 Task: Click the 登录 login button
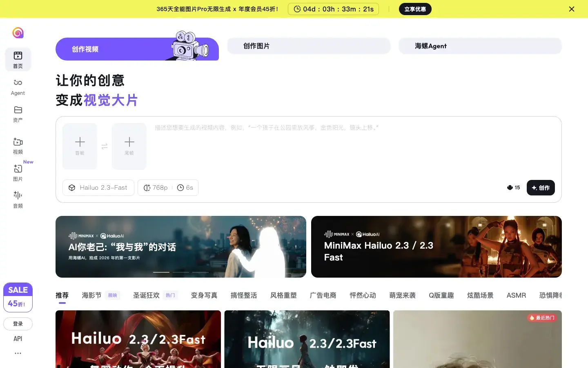[x=18, y=324]
